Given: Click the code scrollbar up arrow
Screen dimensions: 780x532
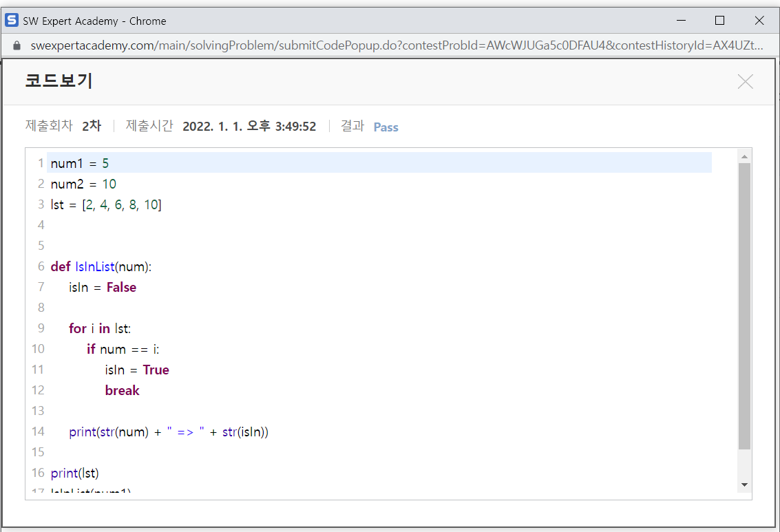Looking at the screenshot, I should (744, 157).
